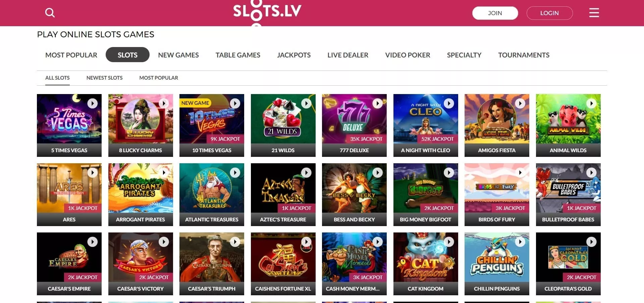Click the Login button
644x303 pixels.
[549, 13]
